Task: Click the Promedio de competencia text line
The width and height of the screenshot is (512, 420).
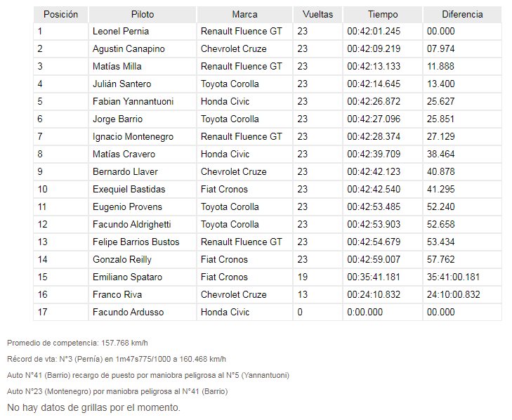Action: pyautogui.click(x=77, y=343)
